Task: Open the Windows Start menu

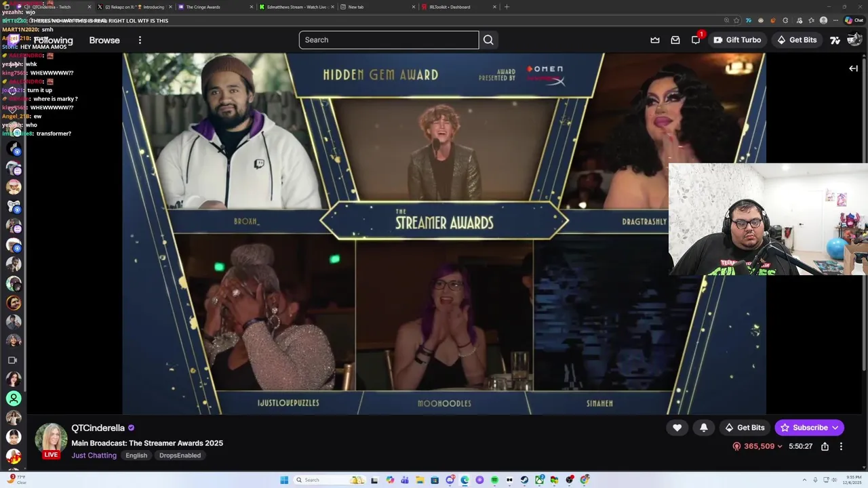Action: 284,480
